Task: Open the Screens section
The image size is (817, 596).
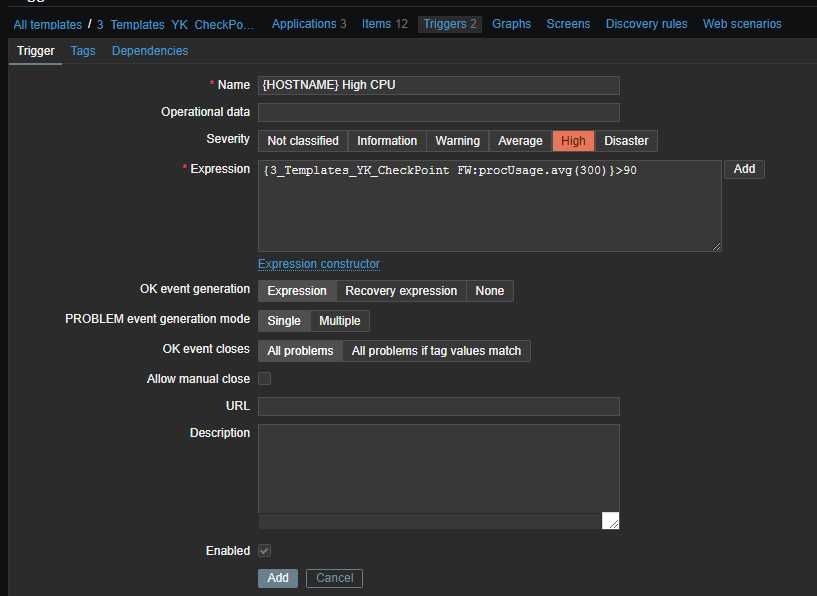Action: point(568,24)
